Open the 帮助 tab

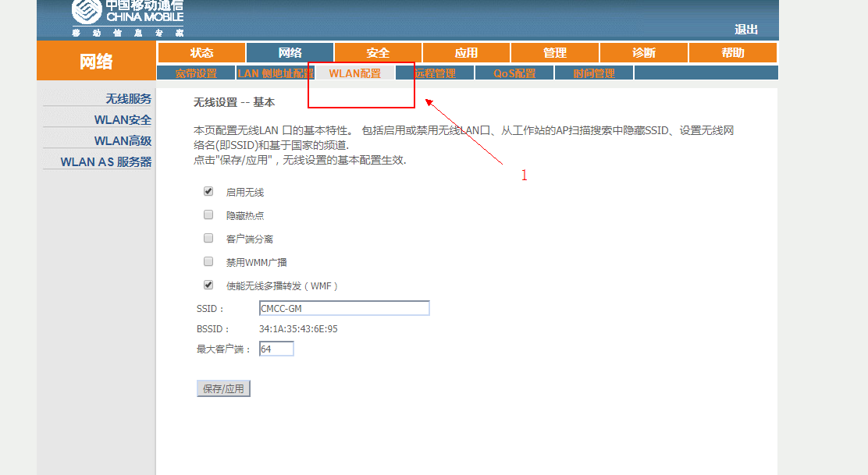(x=732, y=52)
